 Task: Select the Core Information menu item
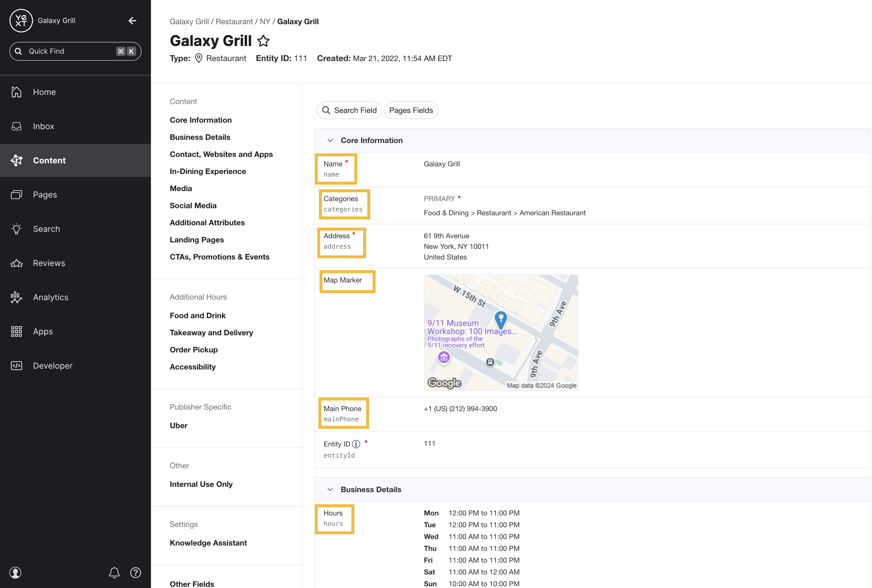click(x=200, y=120)
